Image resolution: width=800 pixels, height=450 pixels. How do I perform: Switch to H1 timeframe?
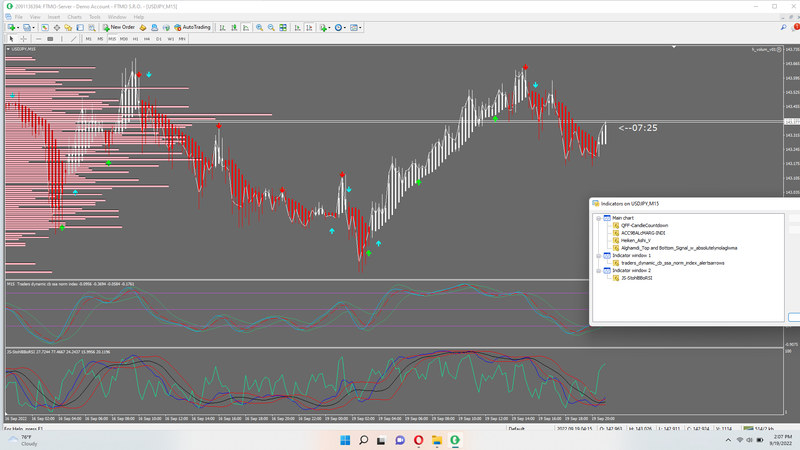[x=135, y=39]
